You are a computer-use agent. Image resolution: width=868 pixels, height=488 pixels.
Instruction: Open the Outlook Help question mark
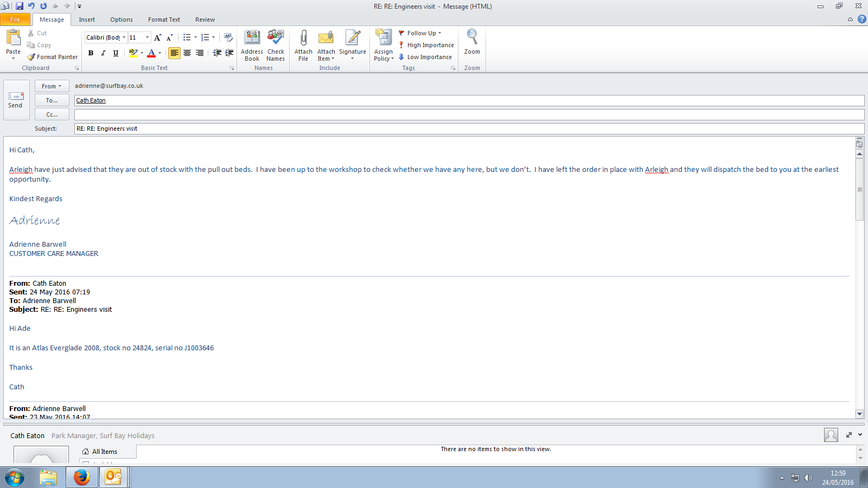pyautogui.click(x=861, y=19)
